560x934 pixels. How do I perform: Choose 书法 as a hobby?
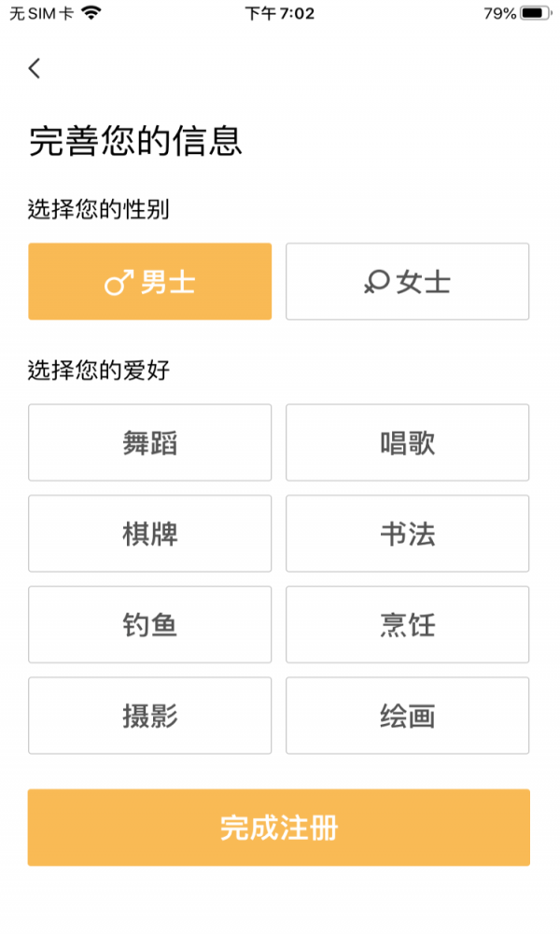pyautogui.click(x=407, y=533)
